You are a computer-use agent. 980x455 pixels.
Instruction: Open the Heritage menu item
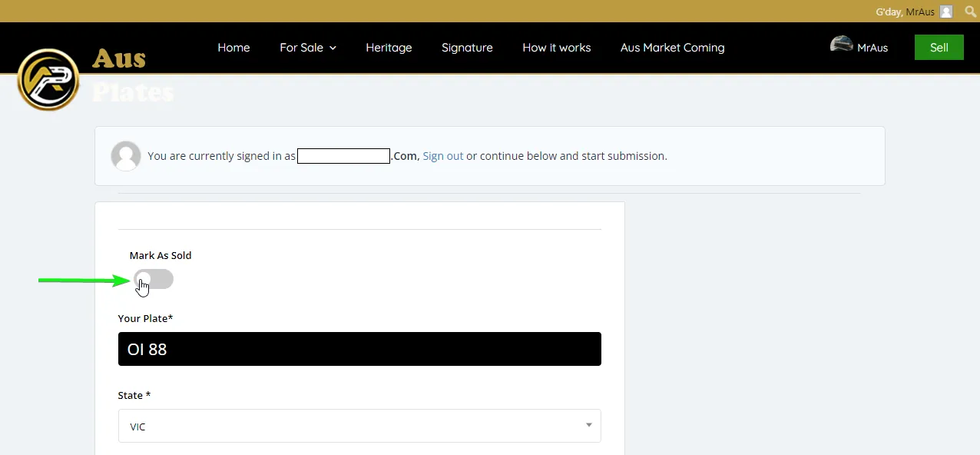click(389, 48)
